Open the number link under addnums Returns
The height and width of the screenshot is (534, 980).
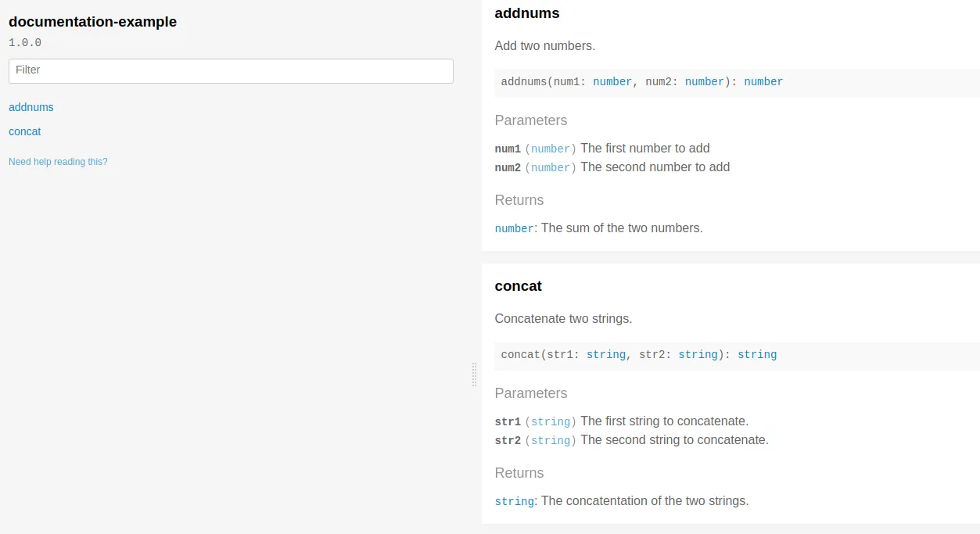515,228
